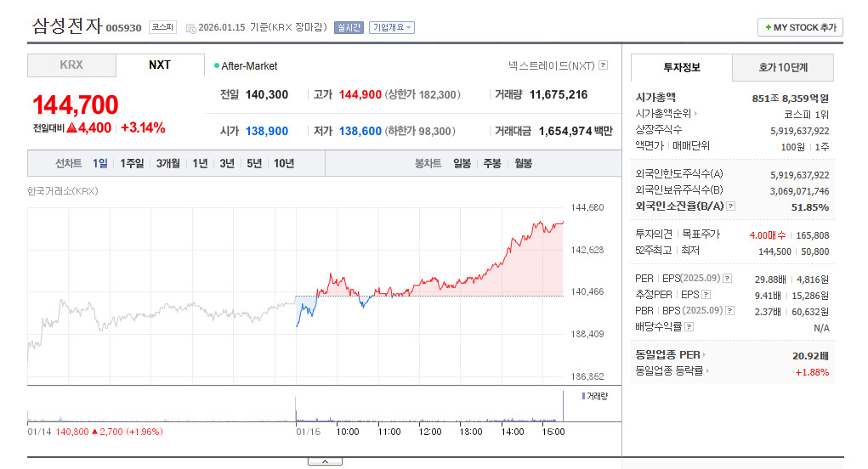This screenshot has height=469, width=868.
Task: Click the help icon next to 외국인소진율(B/A)
Action: [731, 206]
